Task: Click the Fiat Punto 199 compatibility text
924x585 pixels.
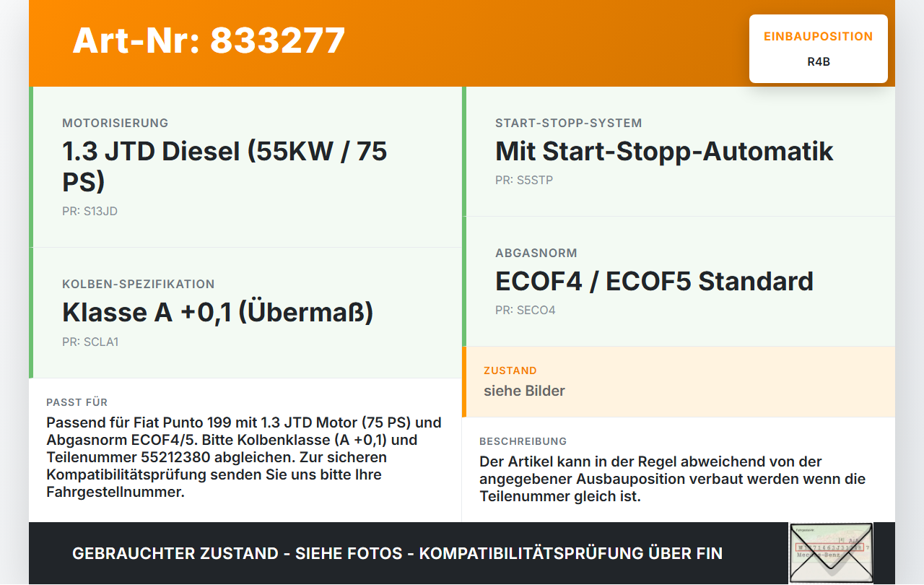Action: 244,457
